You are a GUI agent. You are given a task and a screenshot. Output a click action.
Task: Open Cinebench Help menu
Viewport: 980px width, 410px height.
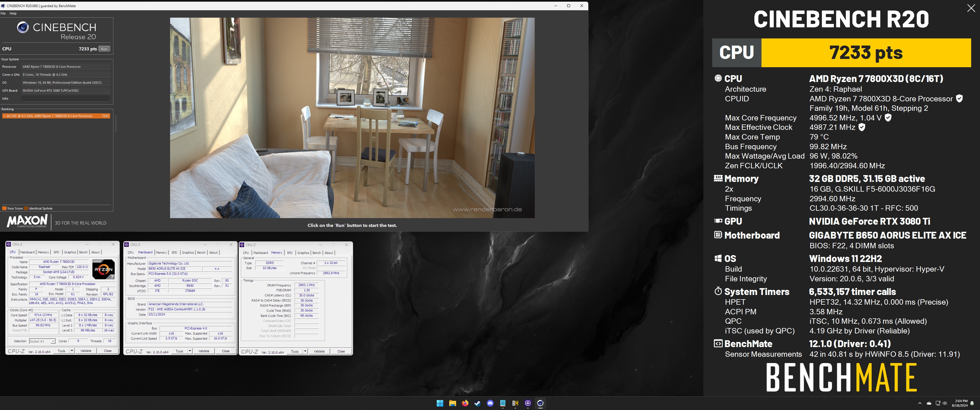click(x=13, y=13)
